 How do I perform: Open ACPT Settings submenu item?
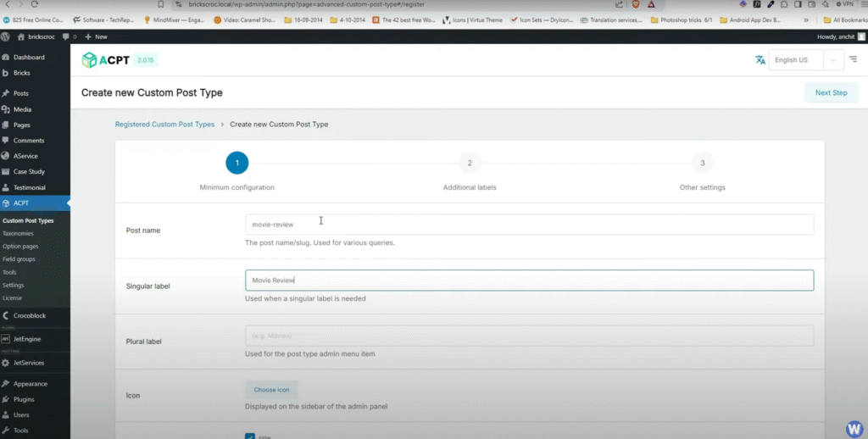tap(14, 285)
